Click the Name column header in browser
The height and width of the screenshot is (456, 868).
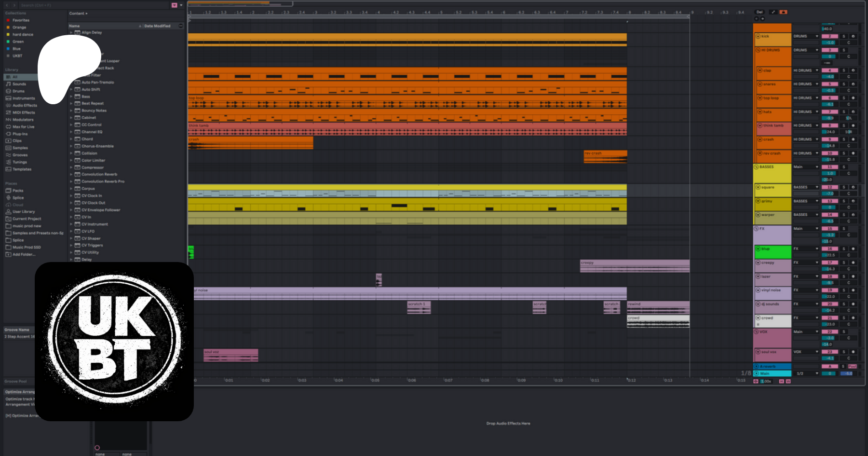tap(75, 26)
